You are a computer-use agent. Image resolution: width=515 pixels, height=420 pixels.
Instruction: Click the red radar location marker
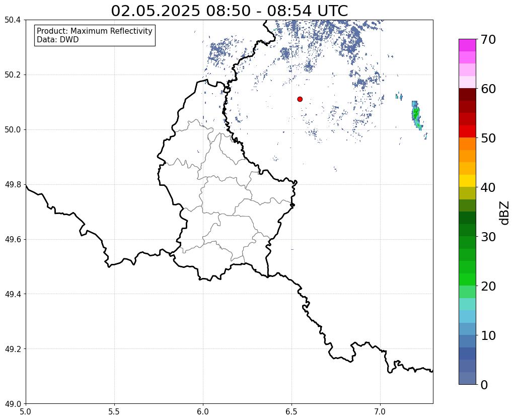(300, 99)
